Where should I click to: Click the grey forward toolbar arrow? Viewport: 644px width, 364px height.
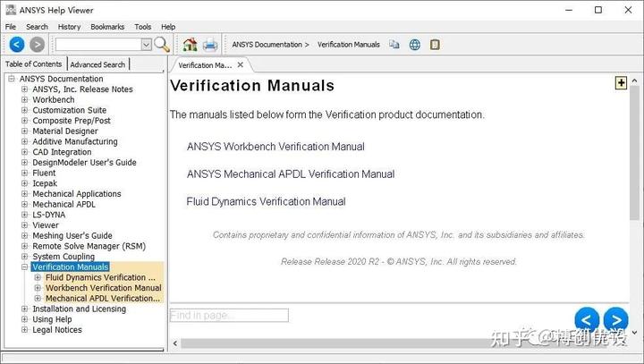point(37,45)
